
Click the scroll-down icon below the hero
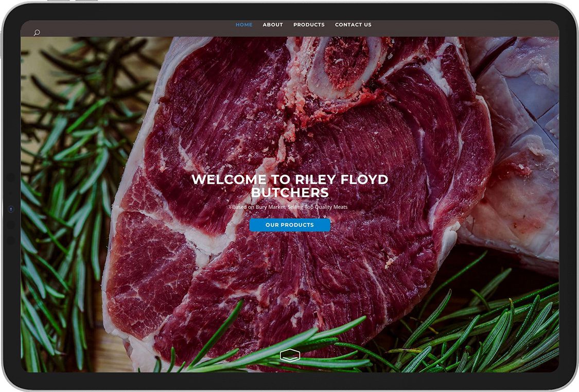point(290,355)
